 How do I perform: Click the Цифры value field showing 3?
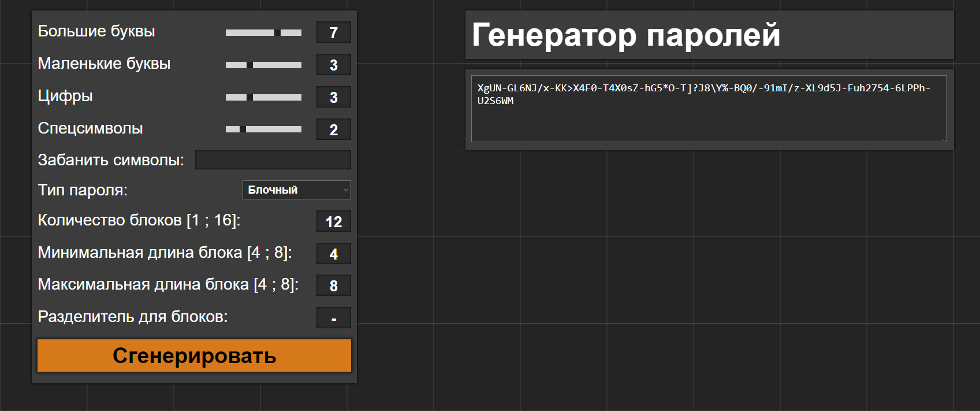click(x=334, y=98)
